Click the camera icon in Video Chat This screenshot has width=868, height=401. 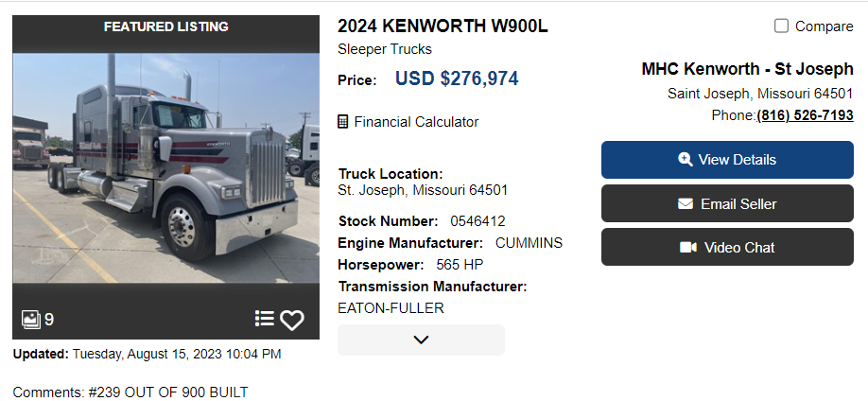[x=687, y=248]
